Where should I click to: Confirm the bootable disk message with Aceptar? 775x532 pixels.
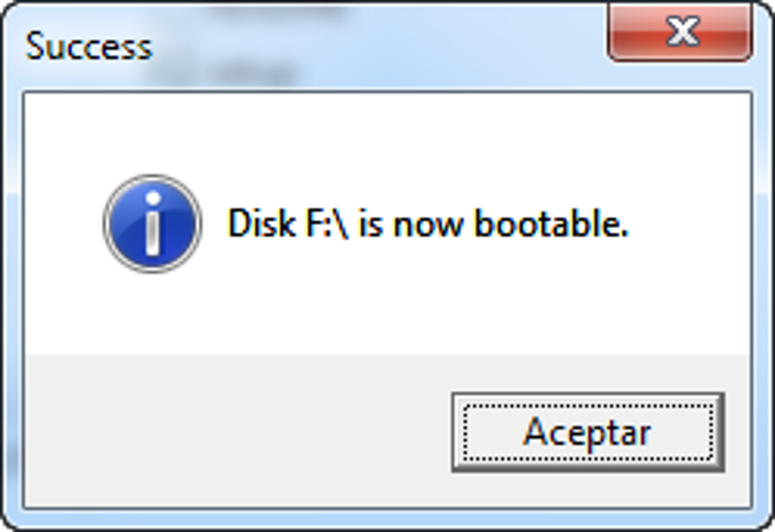[x=587, y=432]
